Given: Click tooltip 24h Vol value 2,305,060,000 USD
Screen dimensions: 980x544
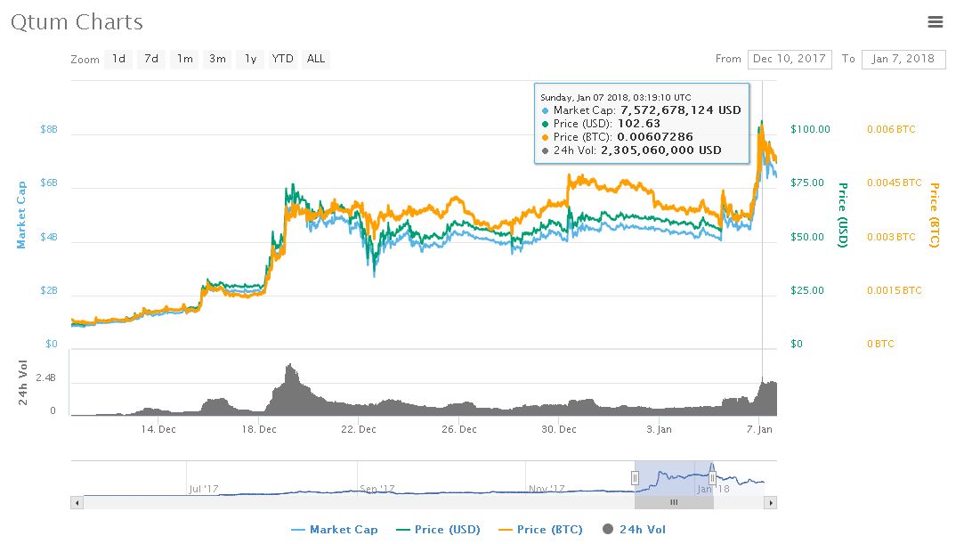Looking at the screenshot, I should coord(661,150).
